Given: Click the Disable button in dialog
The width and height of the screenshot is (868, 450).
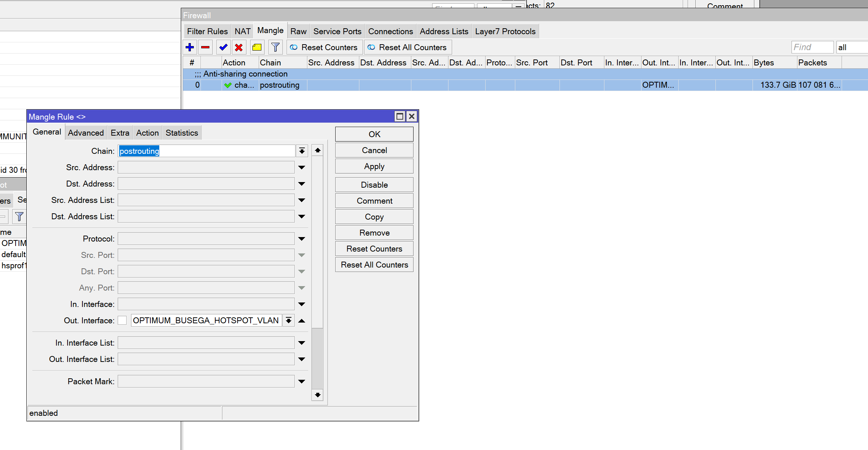Looking at the screenshot, I should [374, 185].
